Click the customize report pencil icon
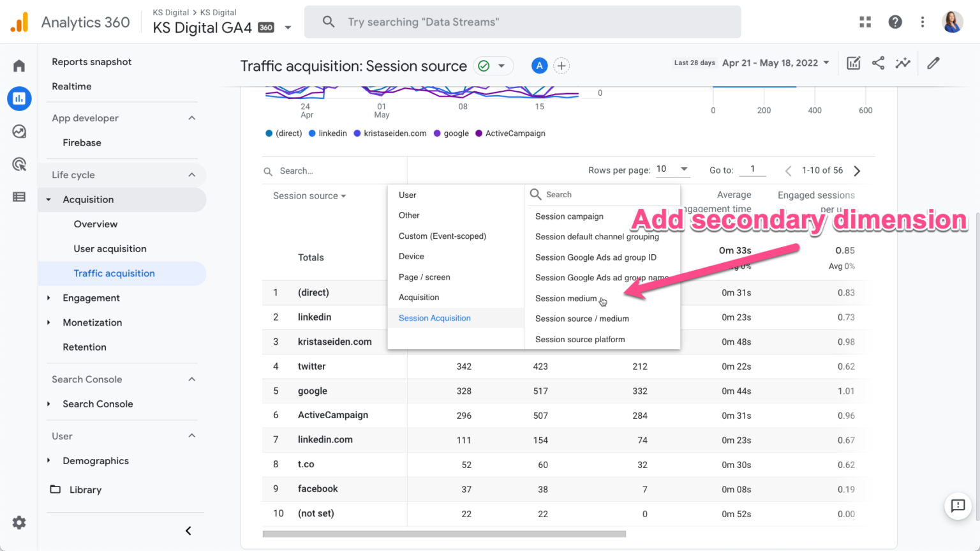Viewport: 980px width, 551px height. click(933, 63)
